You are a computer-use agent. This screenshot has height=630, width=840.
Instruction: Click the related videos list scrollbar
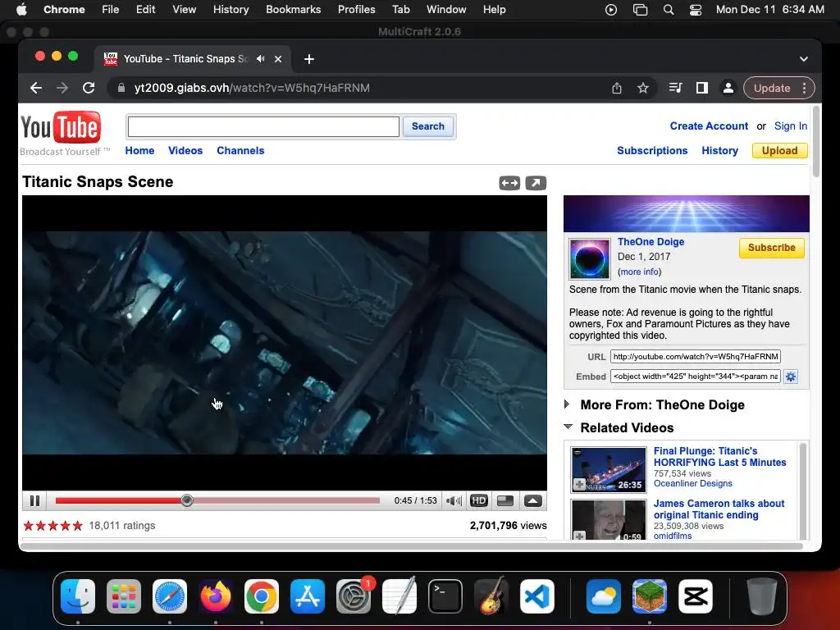[x=802, y=491]
